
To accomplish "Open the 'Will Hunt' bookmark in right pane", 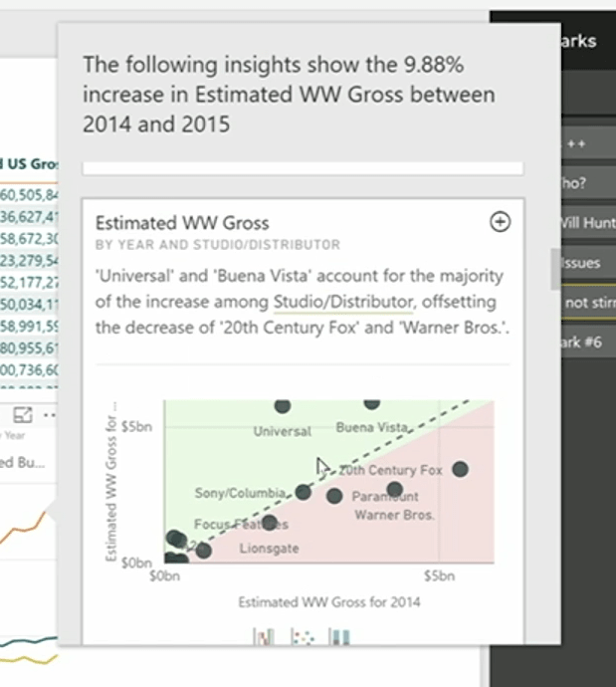I will 588,223.
